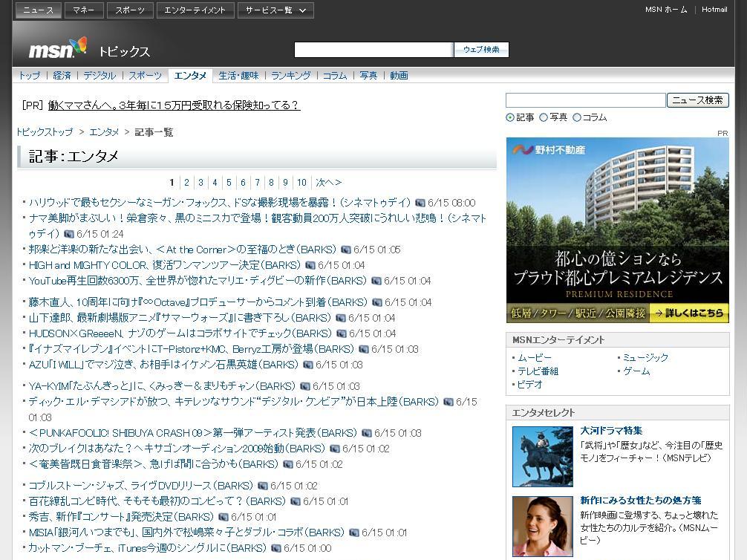Click camera icon beside 山下達郎 article
The height and width of the screenshot is (560, 747).
(x=341, y=318)
